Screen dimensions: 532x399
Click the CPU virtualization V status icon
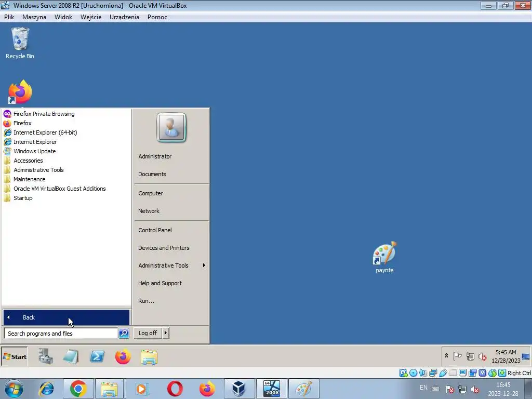[482, 373]
